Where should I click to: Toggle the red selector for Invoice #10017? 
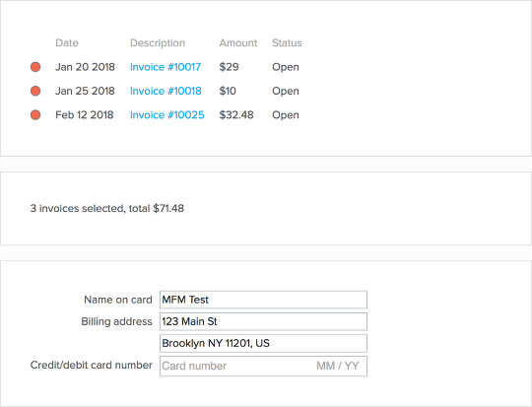(35, 67)
